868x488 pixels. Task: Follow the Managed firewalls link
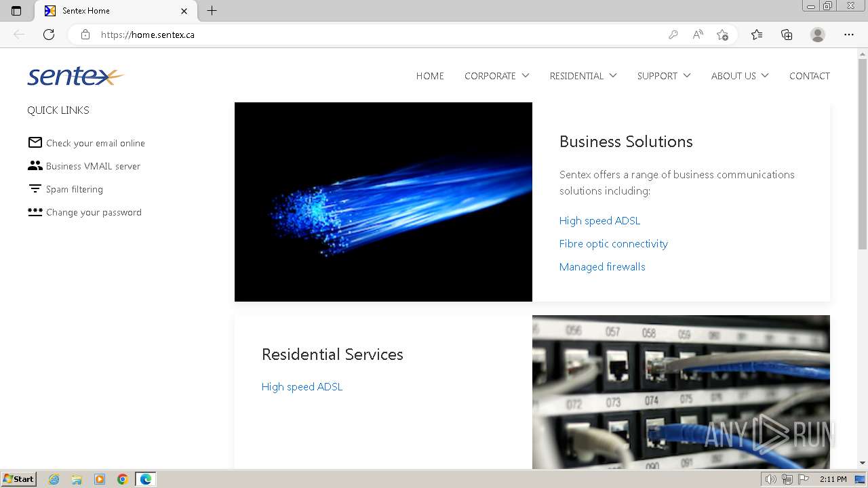click(602, 266)
